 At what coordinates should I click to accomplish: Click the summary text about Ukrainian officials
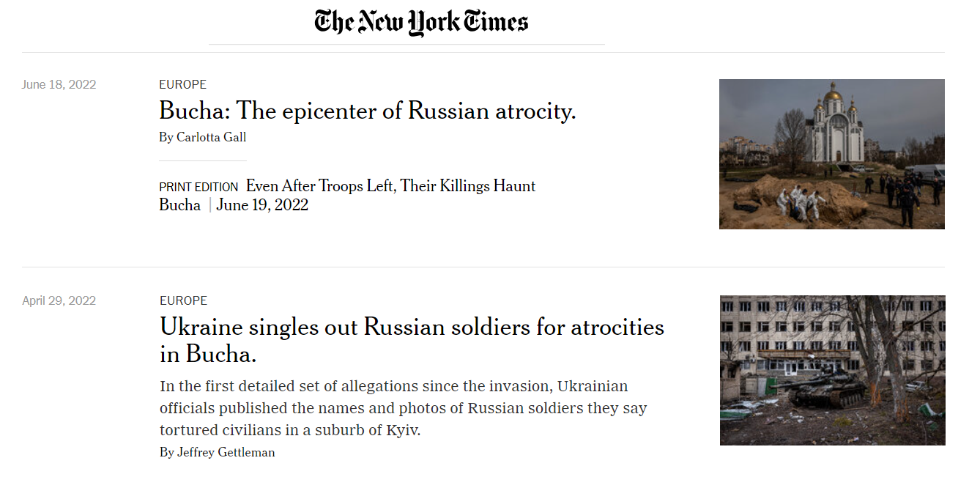point(403,407)
